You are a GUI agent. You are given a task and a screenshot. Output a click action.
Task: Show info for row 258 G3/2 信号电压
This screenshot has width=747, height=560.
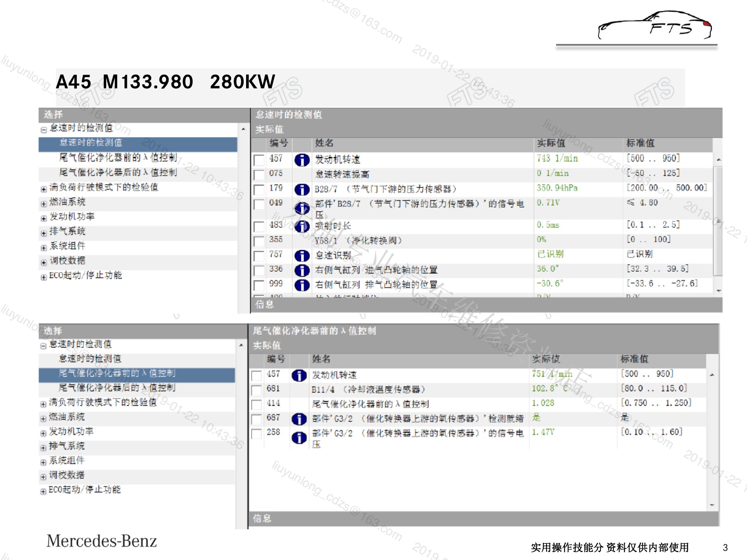(299, 438)
